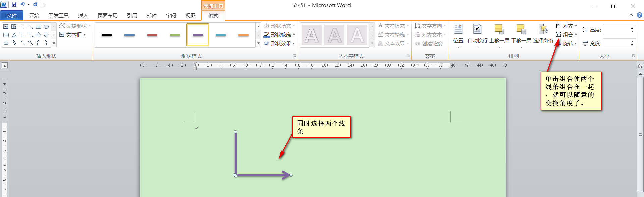This screenshot has width=644, height=197.
Task: Pick the rectangle shape
Action: pos(38,26)
